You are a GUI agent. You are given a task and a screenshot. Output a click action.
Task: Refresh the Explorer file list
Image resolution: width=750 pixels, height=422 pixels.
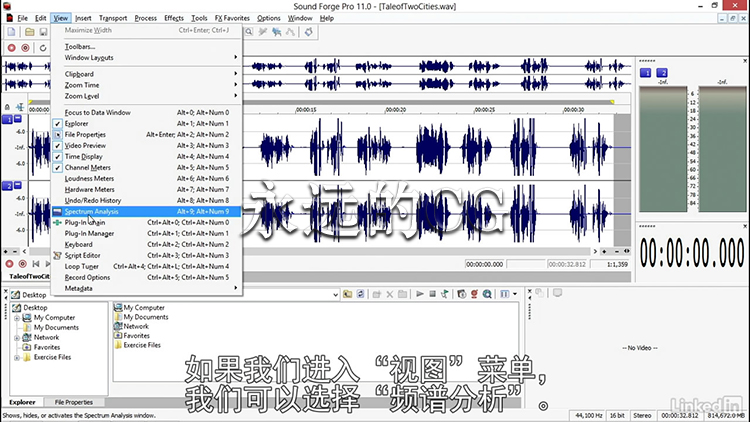point(361,294)
